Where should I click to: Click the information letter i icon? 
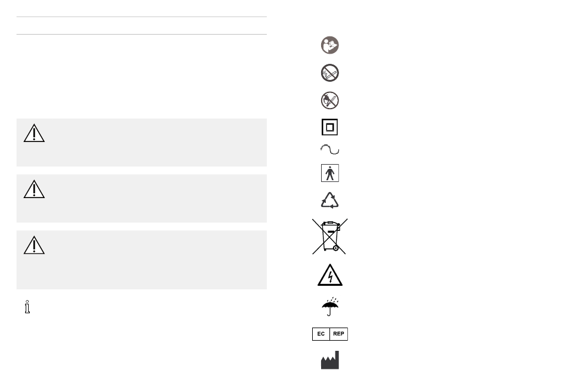click(x=27, y=307)
